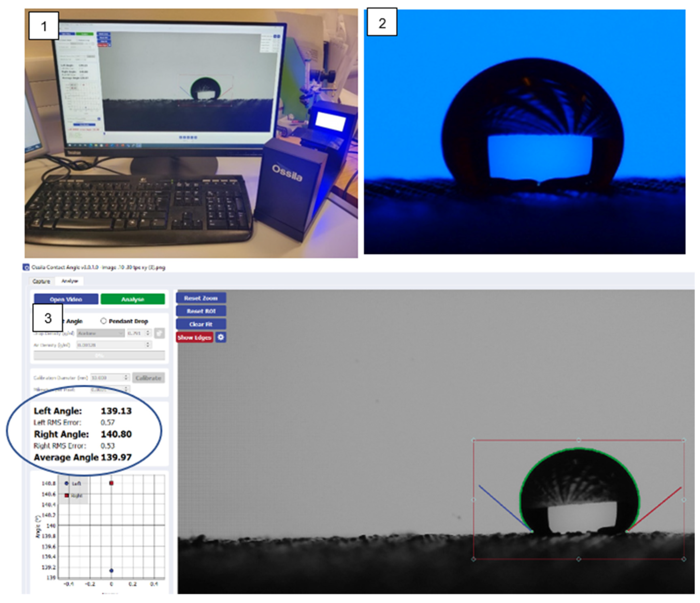700x603 pixels.
Task: Click the ROI bottom-left corner handle
Action: 473,559
